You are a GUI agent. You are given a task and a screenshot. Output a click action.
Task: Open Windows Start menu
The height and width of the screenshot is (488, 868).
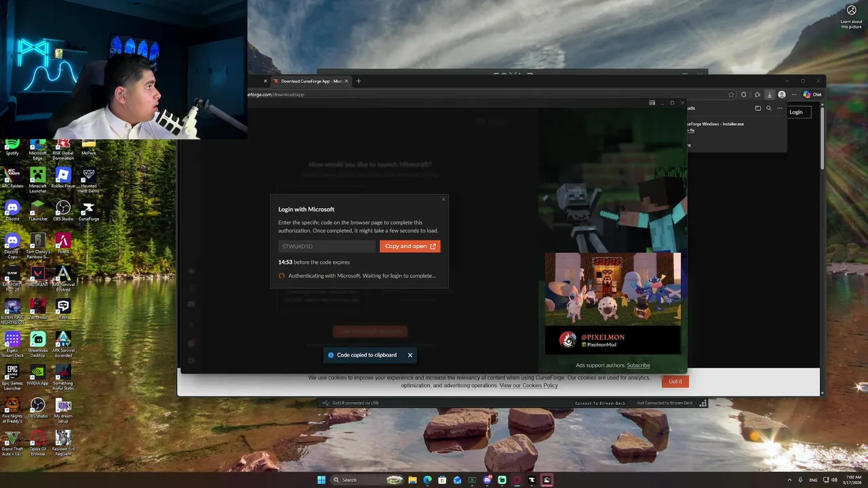coord(321,480)
